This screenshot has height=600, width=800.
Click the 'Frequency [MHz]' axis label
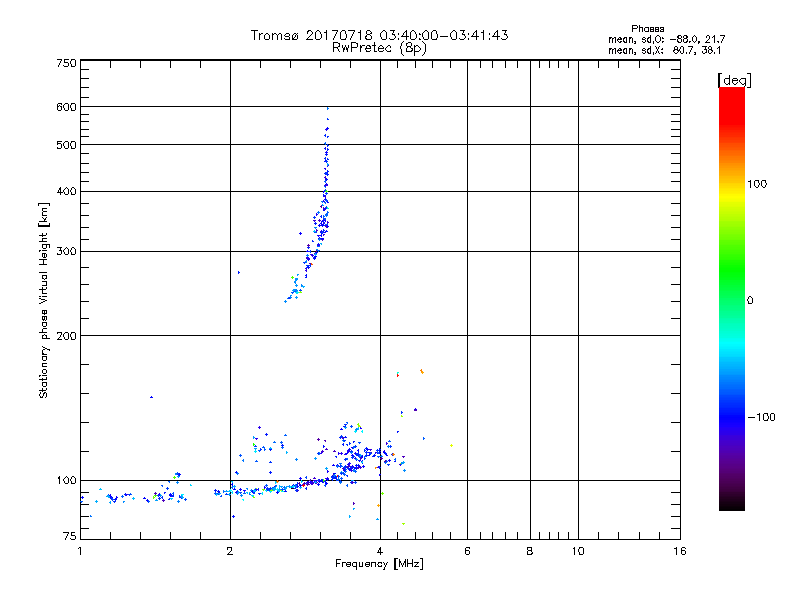coord(379,564)
